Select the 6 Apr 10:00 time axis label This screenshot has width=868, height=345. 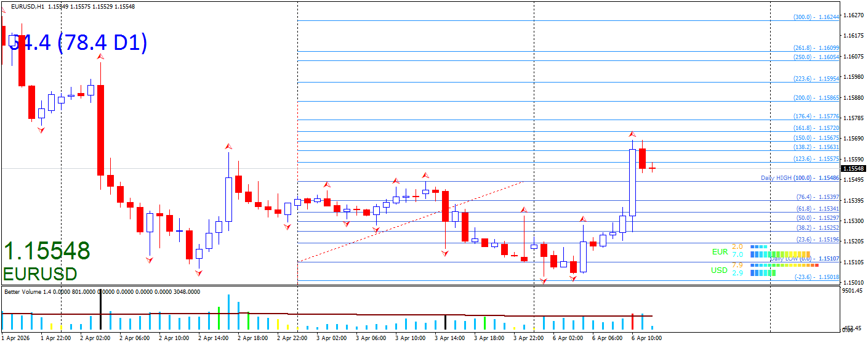pyautogui.click(x=646, y=338)
